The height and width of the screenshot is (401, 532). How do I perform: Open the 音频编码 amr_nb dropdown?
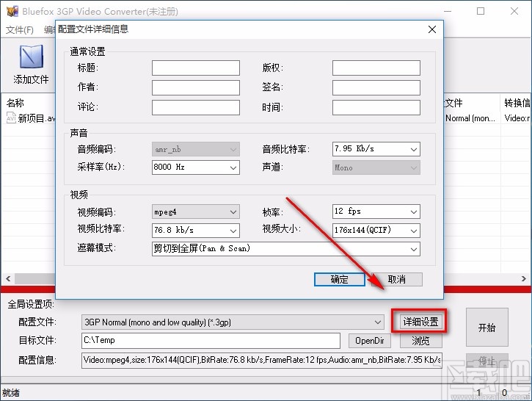click(x=196, y=149)
